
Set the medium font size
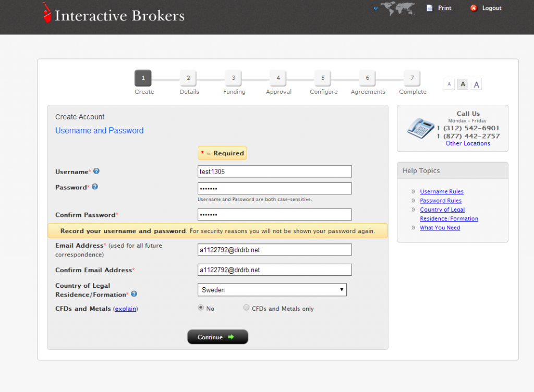point(463,84)
